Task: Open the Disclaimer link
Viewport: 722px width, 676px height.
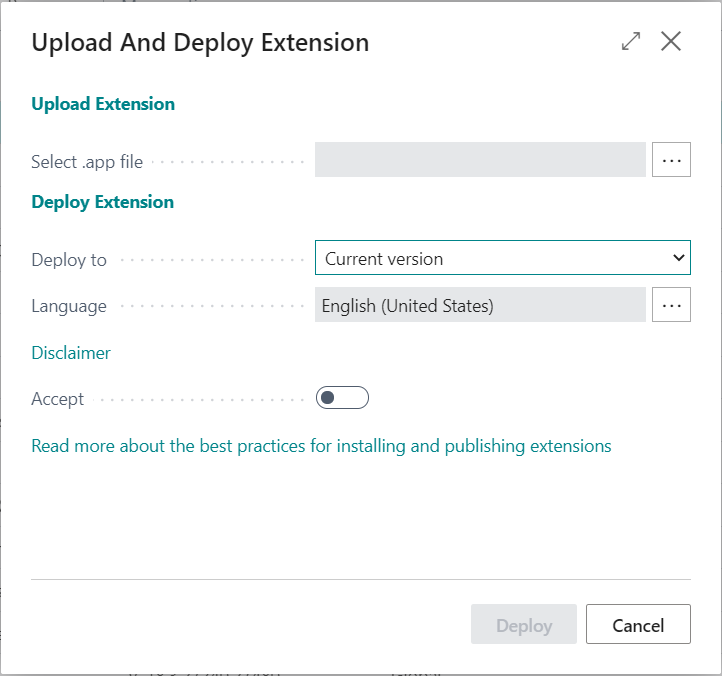Action: pyautogui.click(x=71, y=353)
